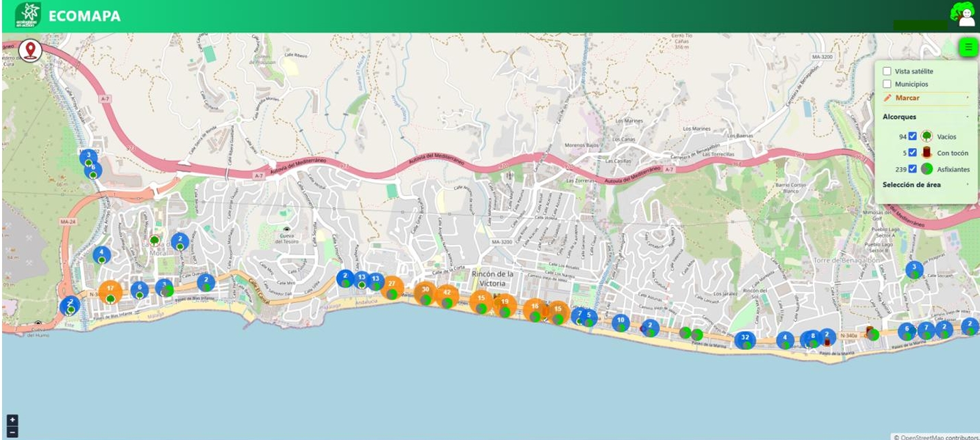The image size is (980, 440).
Task: Zoom in with the plus button
Action: pos(12,419)
